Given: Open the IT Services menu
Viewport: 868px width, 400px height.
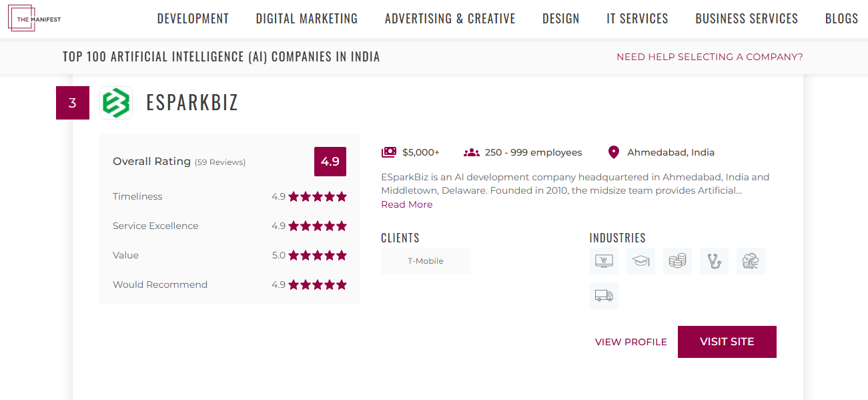Looking at the screenshot, I should point(637,19).
